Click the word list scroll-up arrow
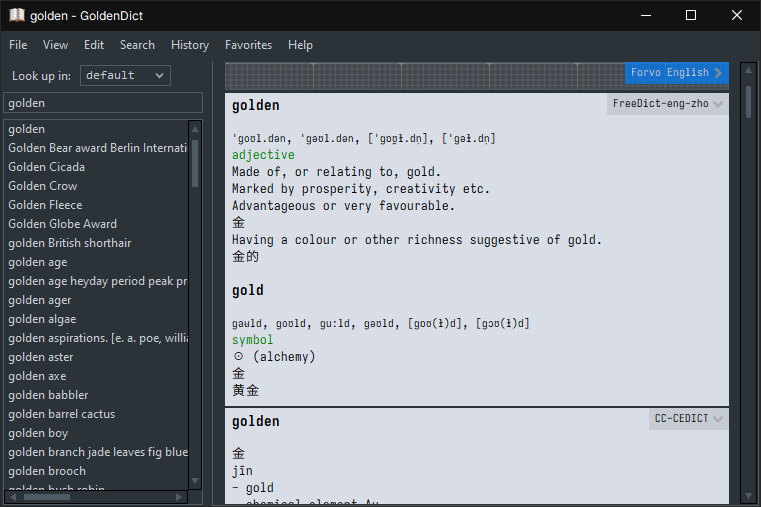Image resolution: width=761 pixels, height=507 pixels. [x=196, y=127]
